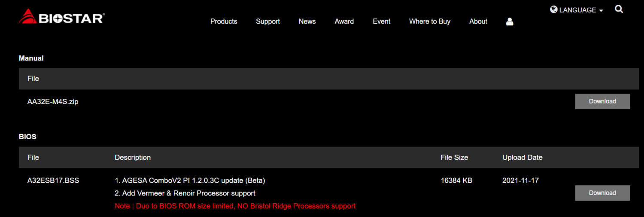The height and width of the screenshot is (217, 644).
Task: Open the Products menu
Action: click(x=224, y=21)
